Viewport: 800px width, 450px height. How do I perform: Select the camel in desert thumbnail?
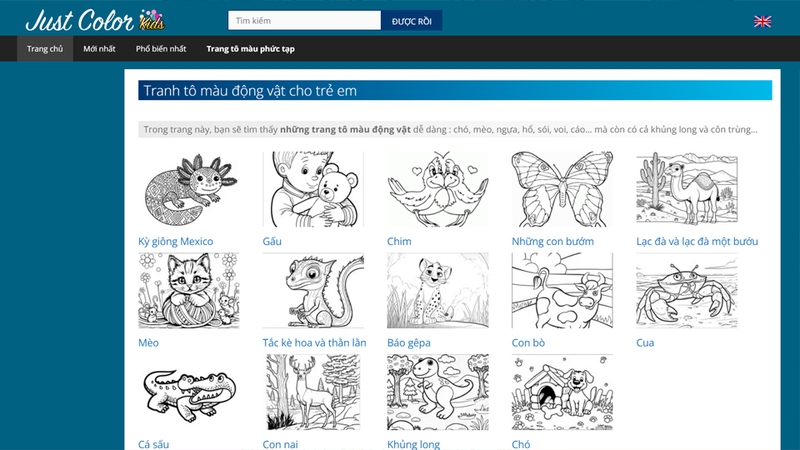(x=686, y=189)
